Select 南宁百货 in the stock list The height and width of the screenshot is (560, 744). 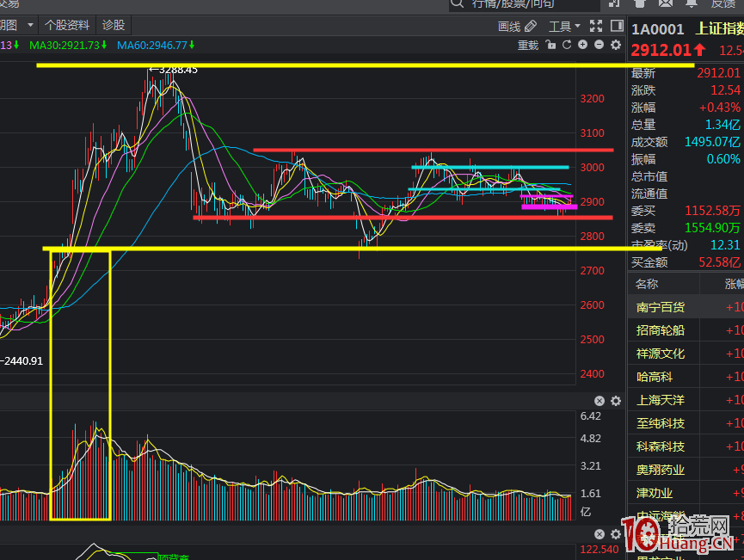pyautogui.click(x=661, y=307)
